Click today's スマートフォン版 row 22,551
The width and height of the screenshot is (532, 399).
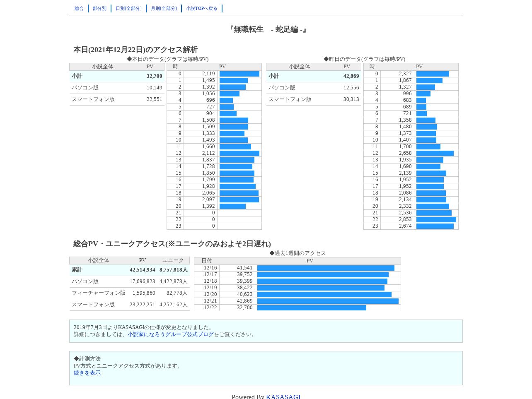click(x=117, y=99)
